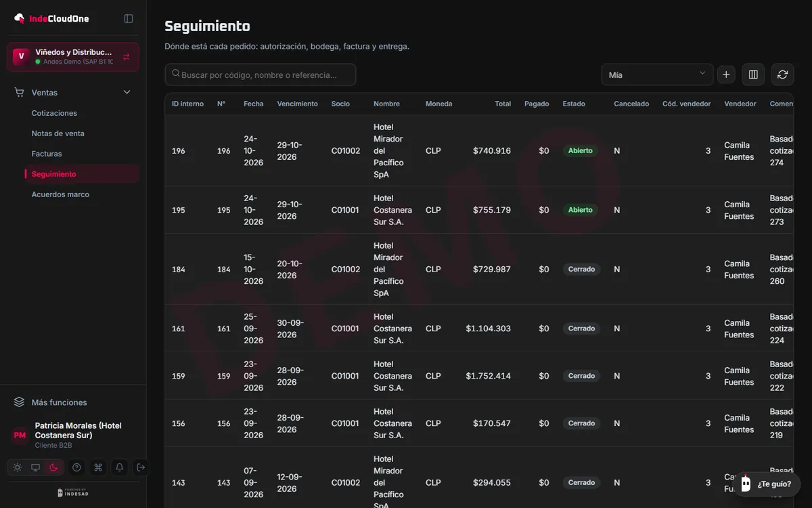The height and width of the screenshot is (508, 812).
Task: Click the Abierto status of order 196
Action: point(581,151)
